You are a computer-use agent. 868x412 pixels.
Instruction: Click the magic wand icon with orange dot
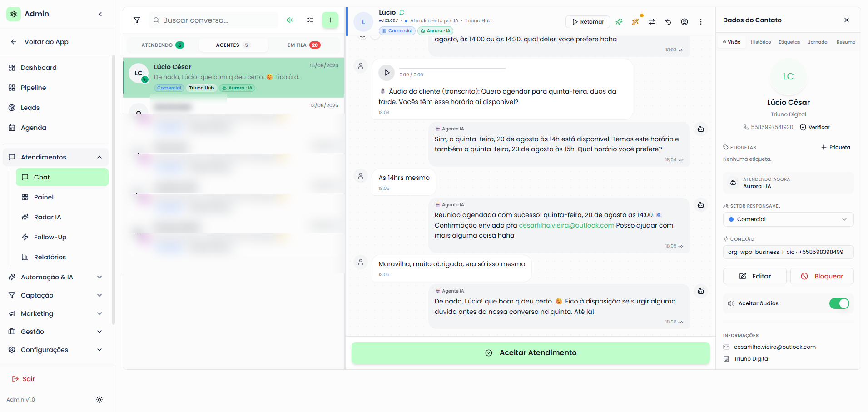coord(635,22)
